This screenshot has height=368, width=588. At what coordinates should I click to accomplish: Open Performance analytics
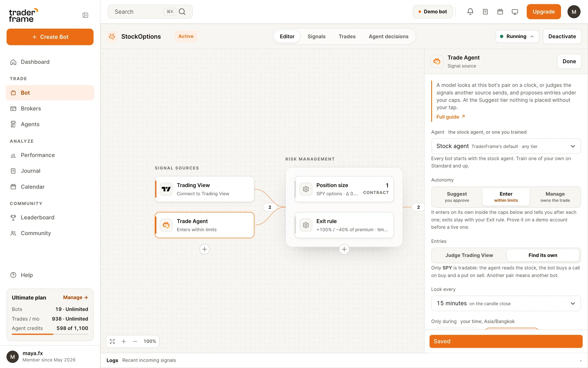point(50,155)
